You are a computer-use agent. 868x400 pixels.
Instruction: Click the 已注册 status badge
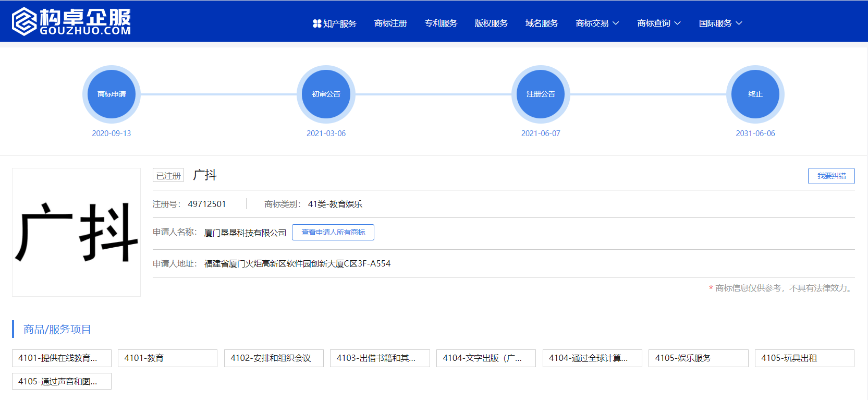(168, 176)
